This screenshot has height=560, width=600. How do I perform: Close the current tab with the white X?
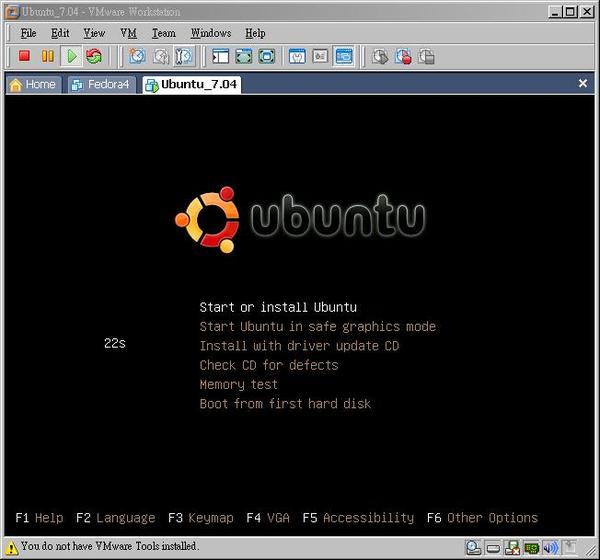(x=583, y=83)
